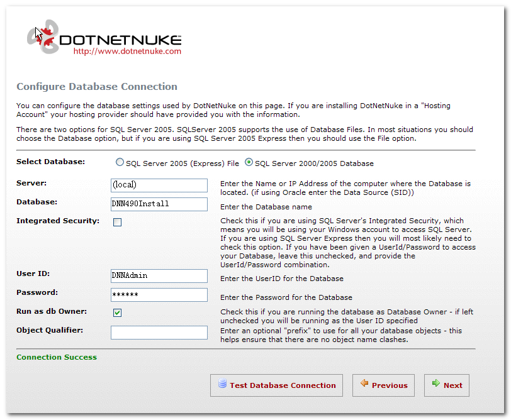The image size is (511, 420).
Task: Click the Select Database label
Action: (x=50, y=162)
